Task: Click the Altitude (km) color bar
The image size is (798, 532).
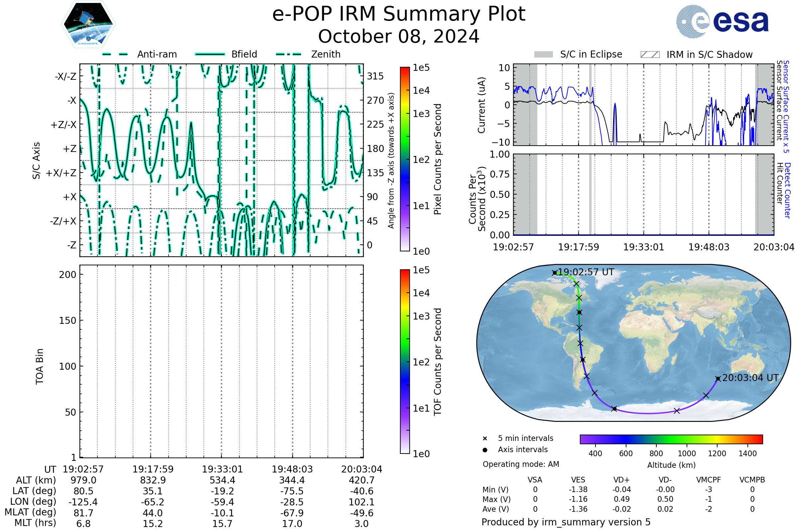Action: (671, 439)
